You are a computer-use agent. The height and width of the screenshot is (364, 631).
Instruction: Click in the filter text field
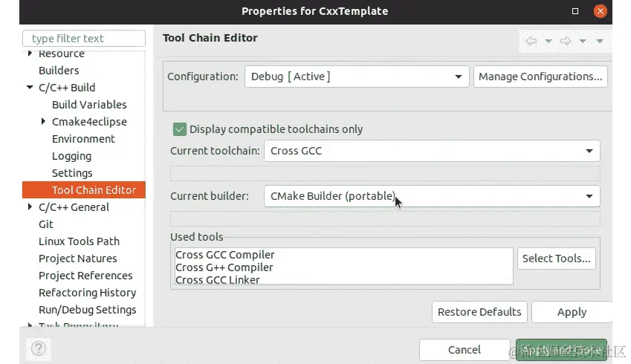[x=84, y=38]
